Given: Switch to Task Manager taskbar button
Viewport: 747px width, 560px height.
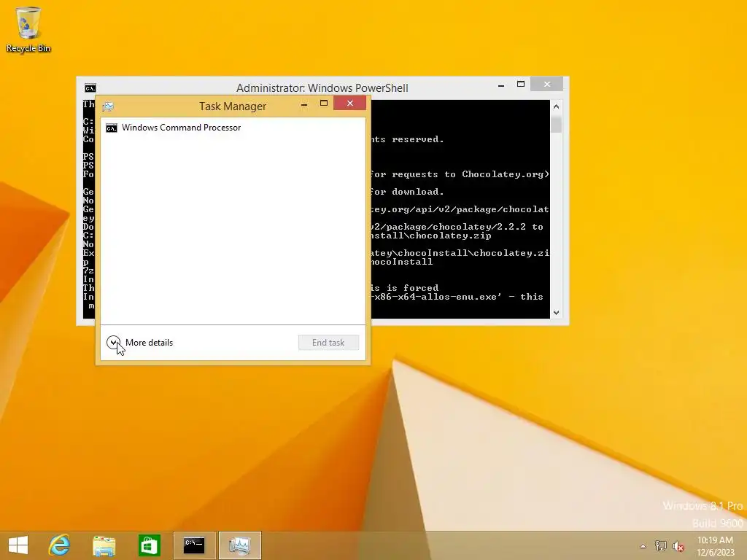Looking at the screenshot, I should click(239, 545).
